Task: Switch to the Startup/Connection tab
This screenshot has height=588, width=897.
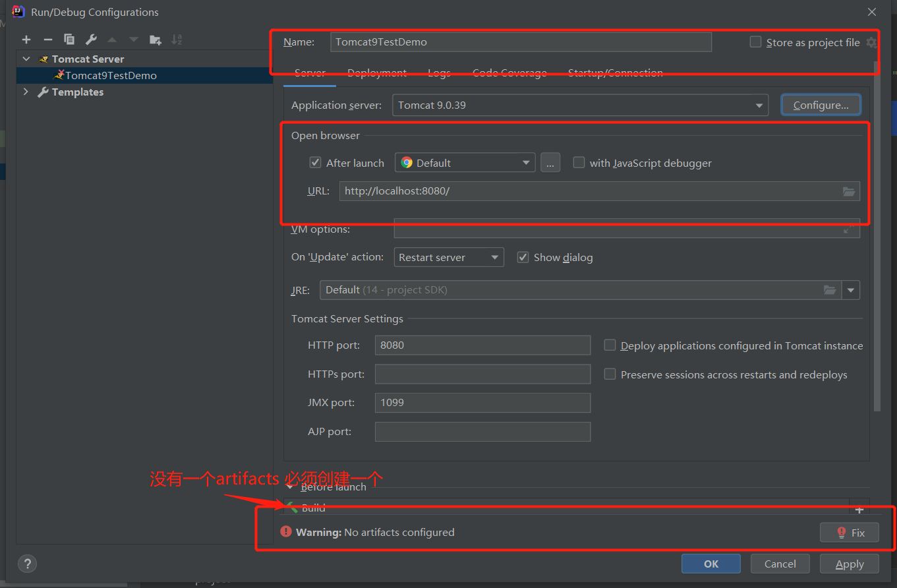Action: 616,73
